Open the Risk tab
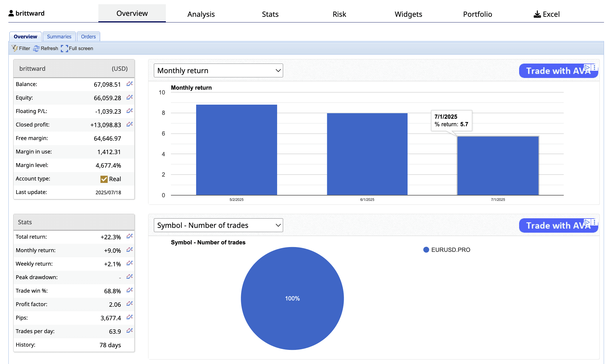This screenshot has height=364, width=607. [x=339, y=14]
